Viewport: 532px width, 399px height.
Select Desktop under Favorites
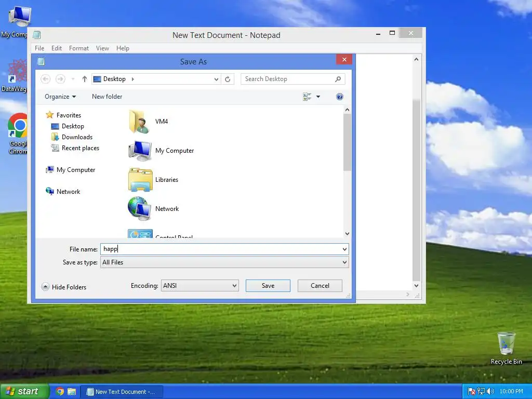coord(68,126)
